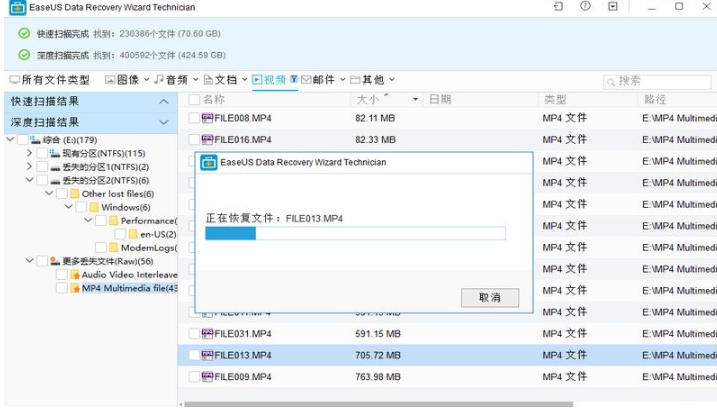Click the horizontal scrollbar at bottom
717x408 pixels.
379,404
